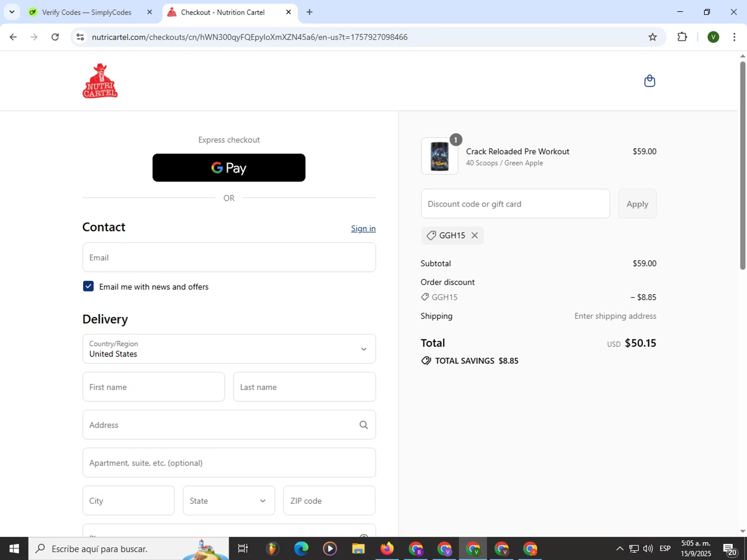Viewport: 747px width, 560px height.
Task: Click the City field
Action: pyautogui.click(x=128, y=501)
